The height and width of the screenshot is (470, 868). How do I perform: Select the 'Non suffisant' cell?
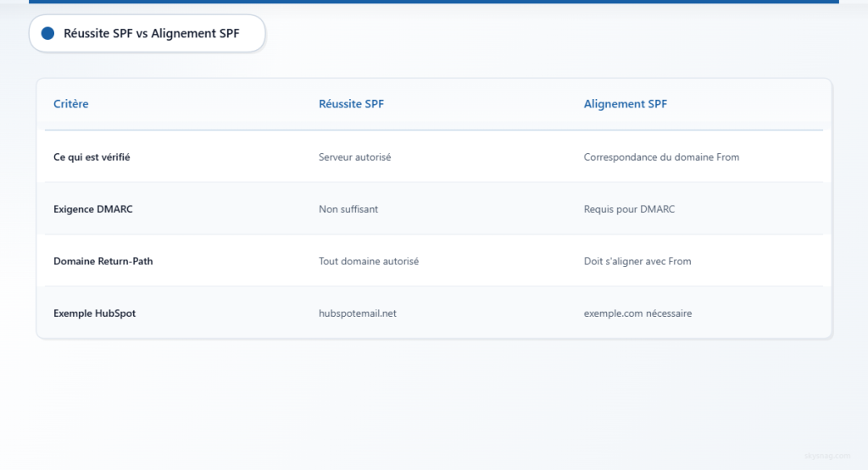(x=348, y=209)
